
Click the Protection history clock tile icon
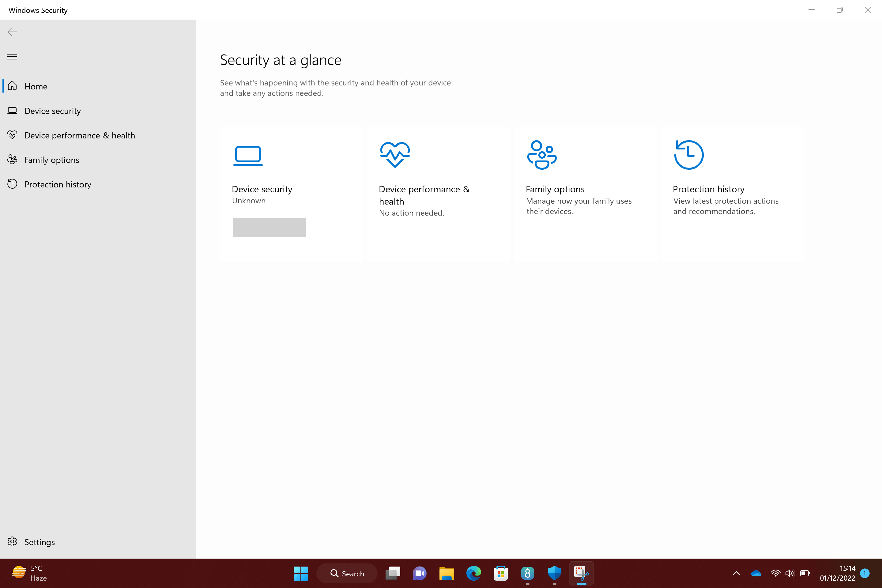click(689, 155)
